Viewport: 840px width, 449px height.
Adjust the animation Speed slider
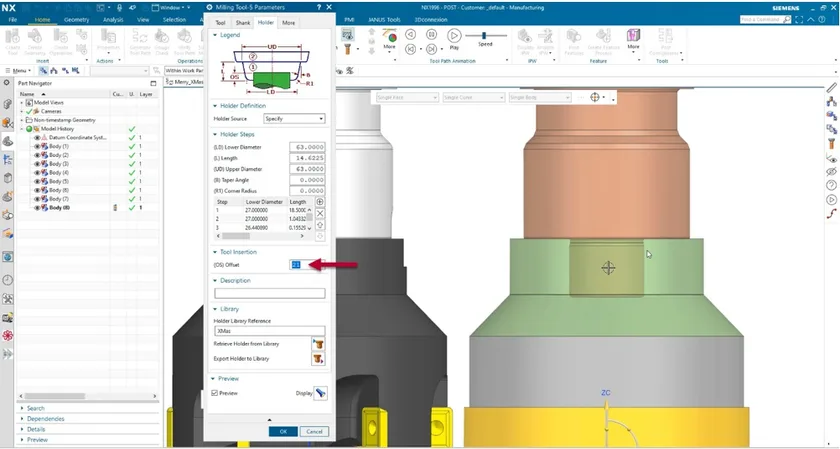485,35
